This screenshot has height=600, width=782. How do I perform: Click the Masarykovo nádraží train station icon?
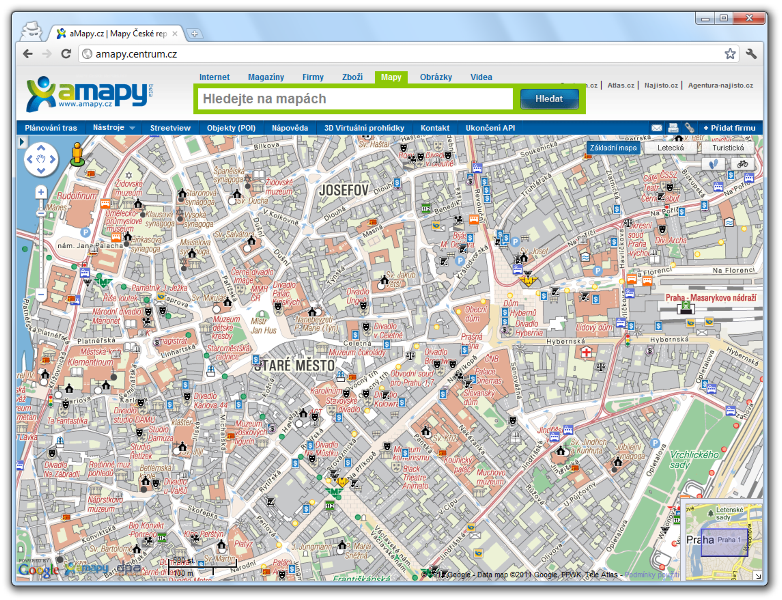click(x=687, y=309)
